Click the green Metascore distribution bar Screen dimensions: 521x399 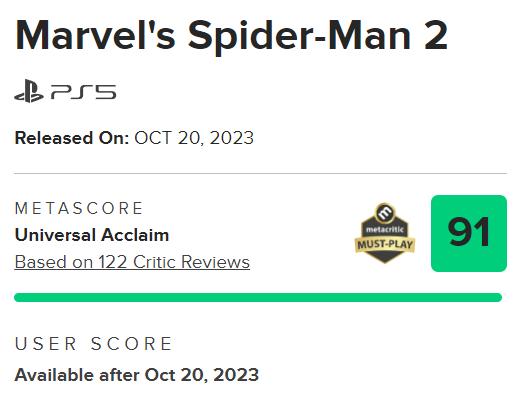[258, 297]
